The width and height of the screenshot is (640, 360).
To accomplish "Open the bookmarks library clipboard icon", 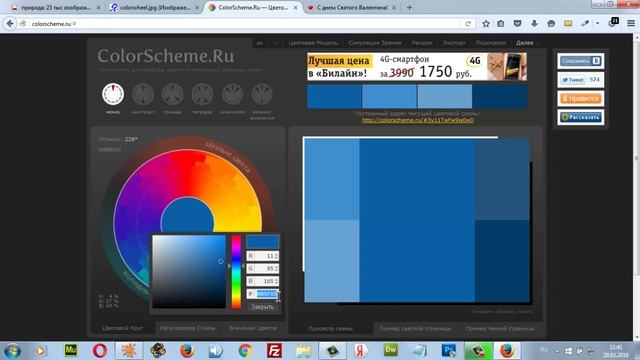I will tap(501, 24).
